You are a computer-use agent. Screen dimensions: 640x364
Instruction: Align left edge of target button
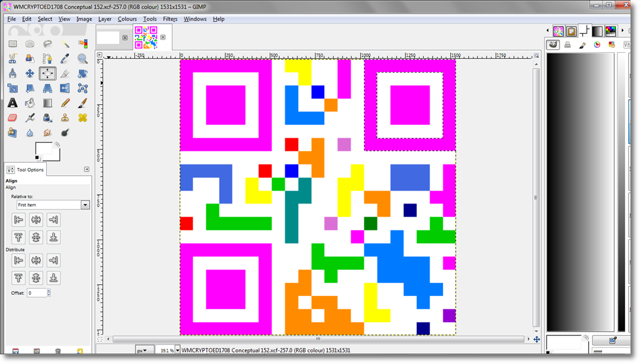(x=18, y=220)
